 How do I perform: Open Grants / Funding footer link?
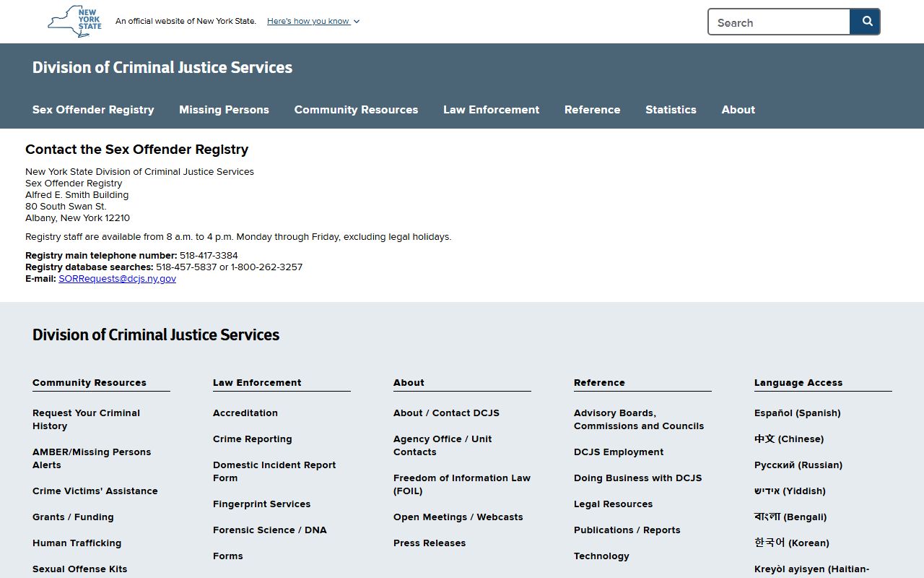(x=73, y=517)
